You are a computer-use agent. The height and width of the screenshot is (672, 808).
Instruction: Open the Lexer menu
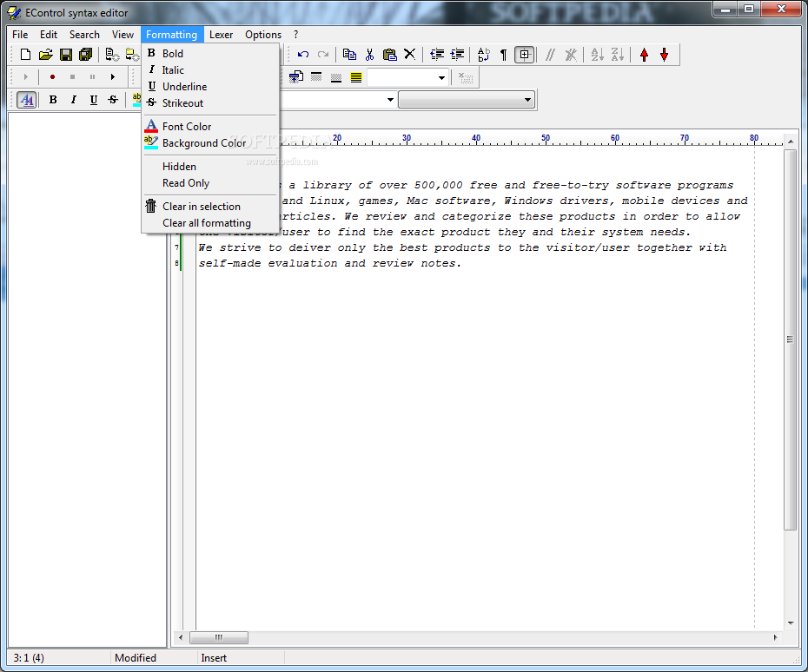point(221,35)
